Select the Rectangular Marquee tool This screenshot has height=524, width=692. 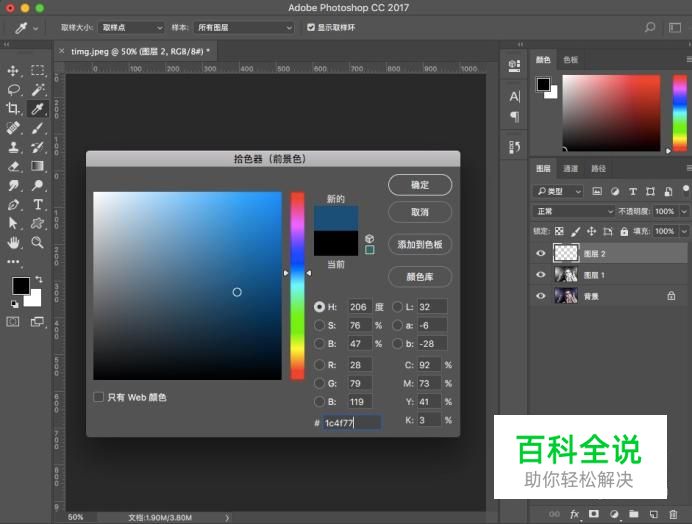[x=38, y=71]
